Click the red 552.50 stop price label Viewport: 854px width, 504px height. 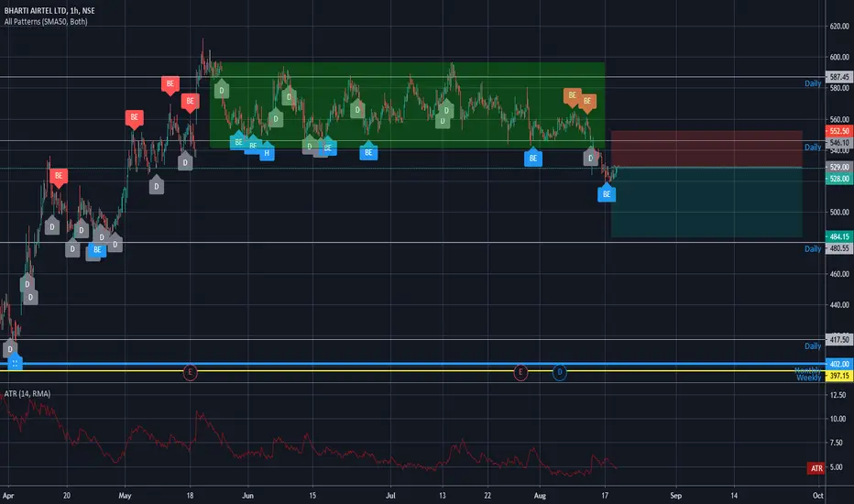pos(839,131)
